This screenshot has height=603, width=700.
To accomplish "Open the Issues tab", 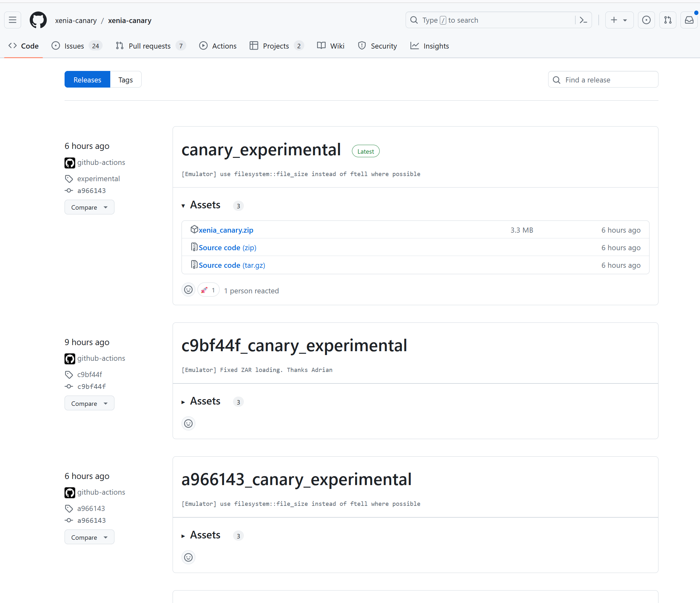I will [x=76, y=46].
